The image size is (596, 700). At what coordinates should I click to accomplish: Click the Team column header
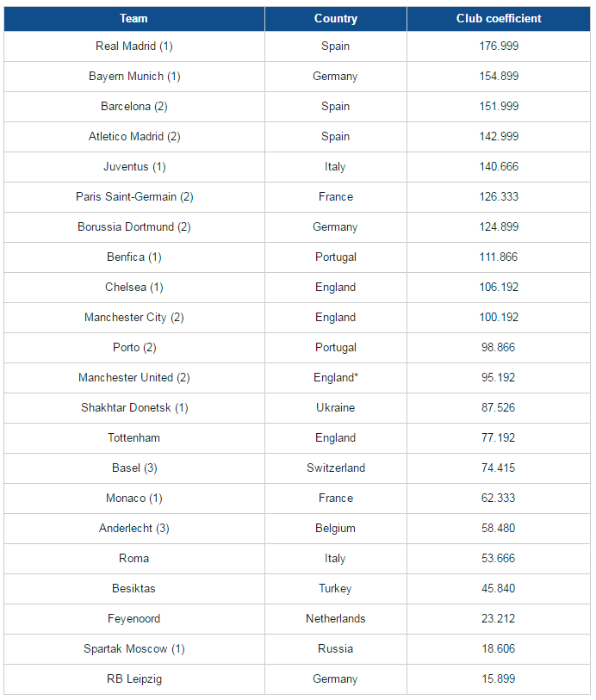(134, 18)
